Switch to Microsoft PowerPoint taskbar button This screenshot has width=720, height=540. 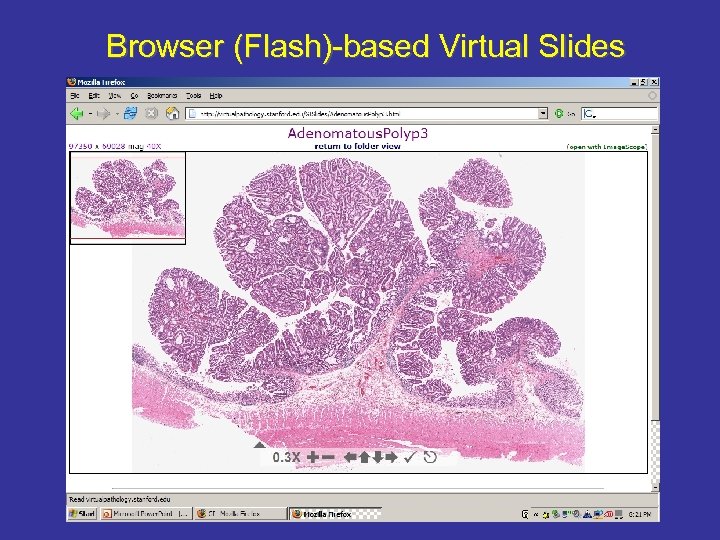click(146, 514)
